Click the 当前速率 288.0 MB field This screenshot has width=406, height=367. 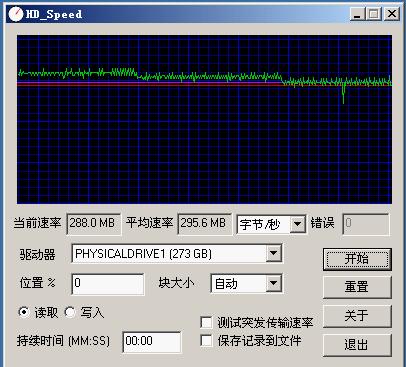[94, 224]
